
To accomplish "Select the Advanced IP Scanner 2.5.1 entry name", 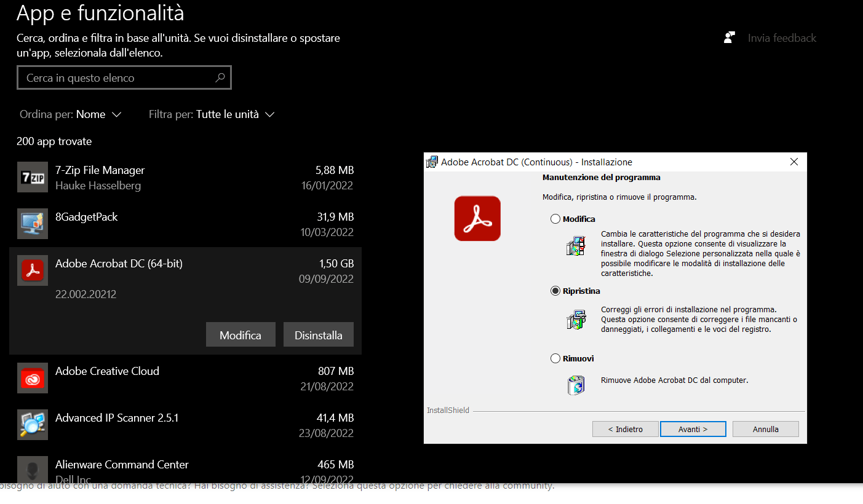I will tap(117, 418).
